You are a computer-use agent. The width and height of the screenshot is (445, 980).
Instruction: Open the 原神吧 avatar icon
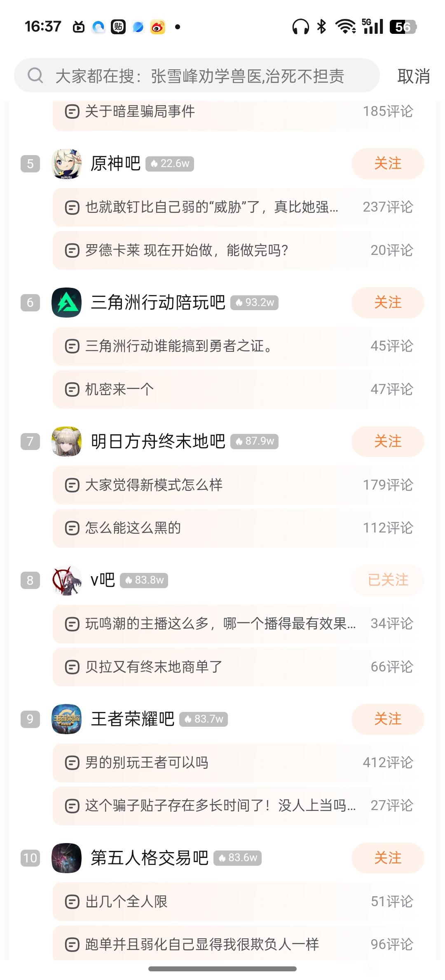tap(66, 164)
